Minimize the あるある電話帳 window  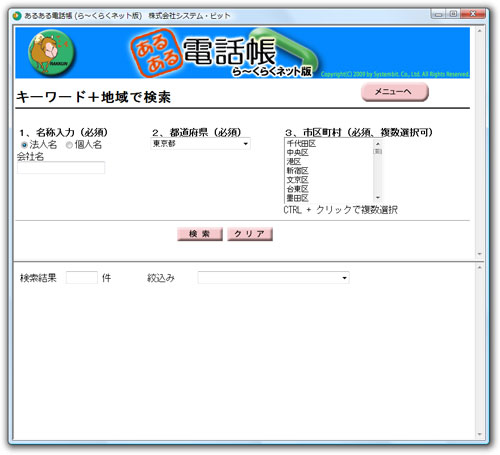click(438, 14)
